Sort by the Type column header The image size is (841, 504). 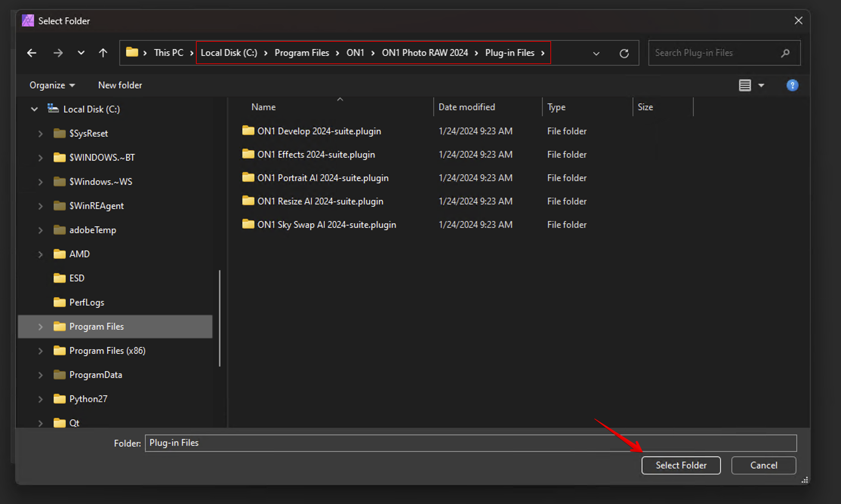pos(556,107)
